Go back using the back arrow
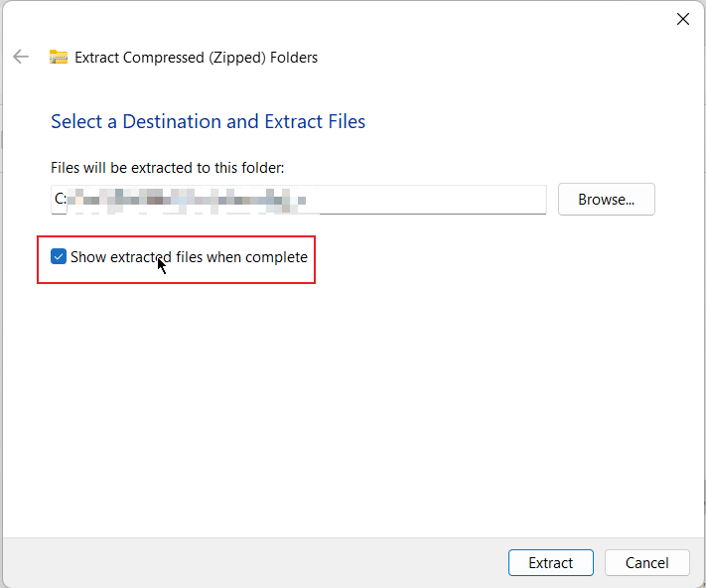 point(21,58)
